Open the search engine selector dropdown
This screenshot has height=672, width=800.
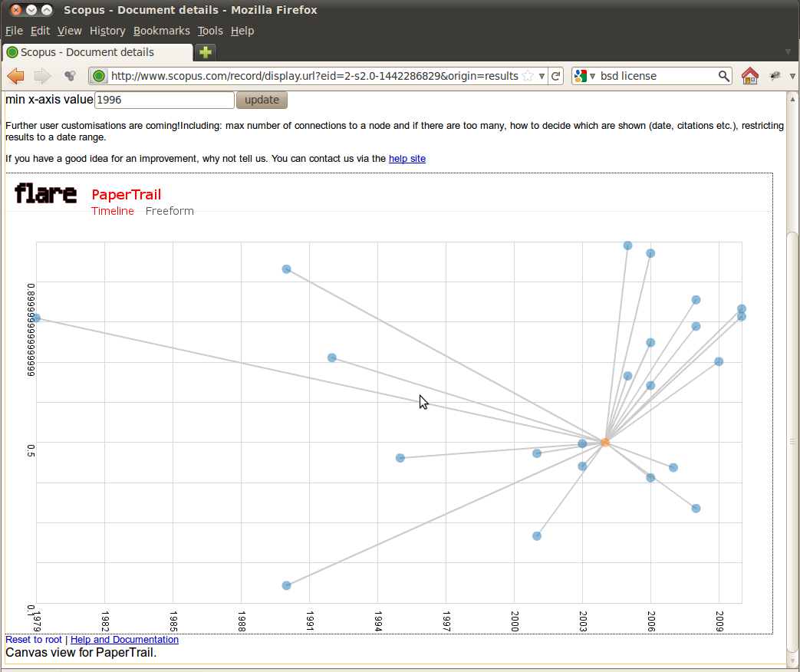tap(584, 76)
